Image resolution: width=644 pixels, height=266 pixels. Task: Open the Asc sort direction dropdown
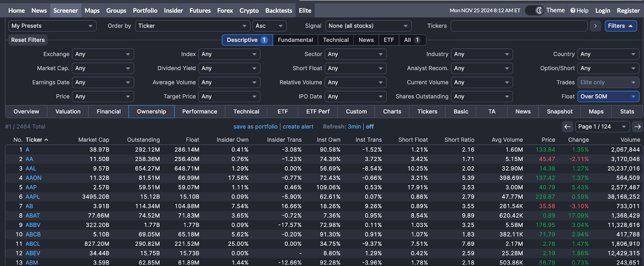(269, 26)
